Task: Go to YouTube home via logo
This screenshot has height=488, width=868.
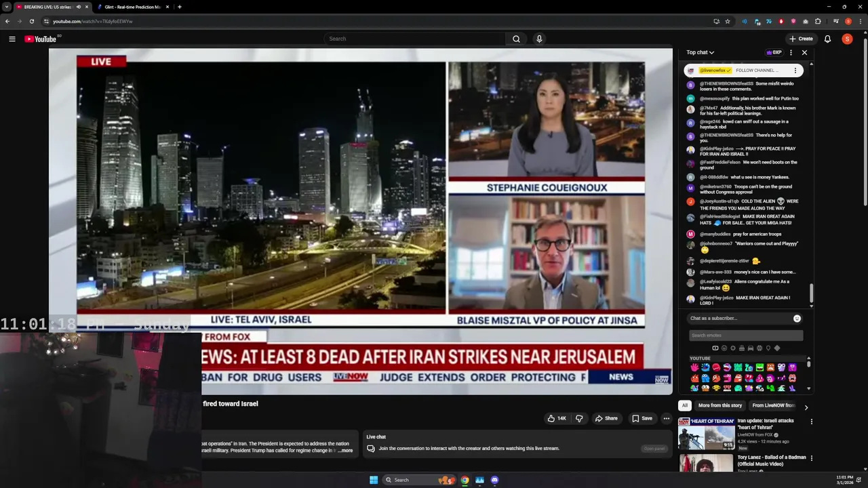Action: [x=41, y=39]
